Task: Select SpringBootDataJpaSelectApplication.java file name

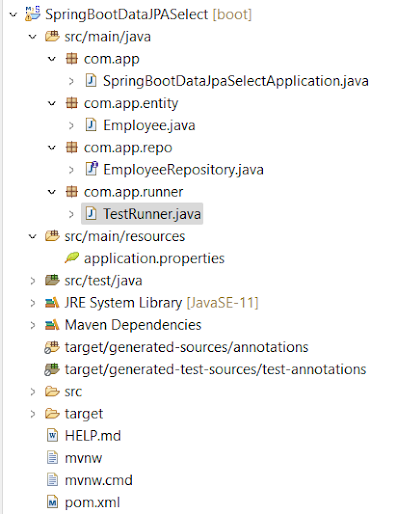Action: 236,81
